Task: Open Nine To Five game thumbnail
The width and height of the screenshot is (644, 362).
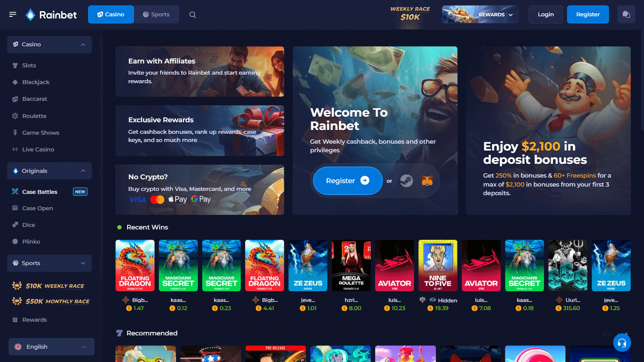Action: [x=438, y=265]
